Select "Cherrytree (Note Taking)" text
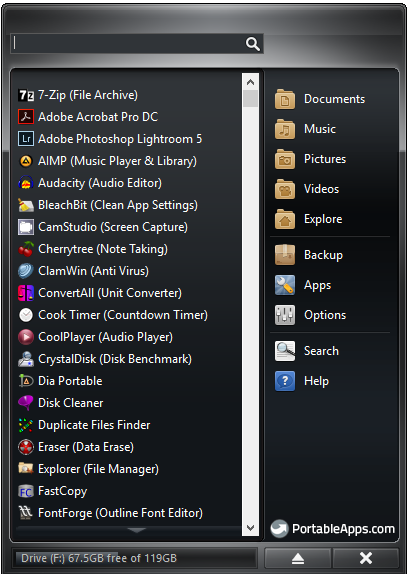The height and width of the screenshot is (574, 407). [103, 249]
